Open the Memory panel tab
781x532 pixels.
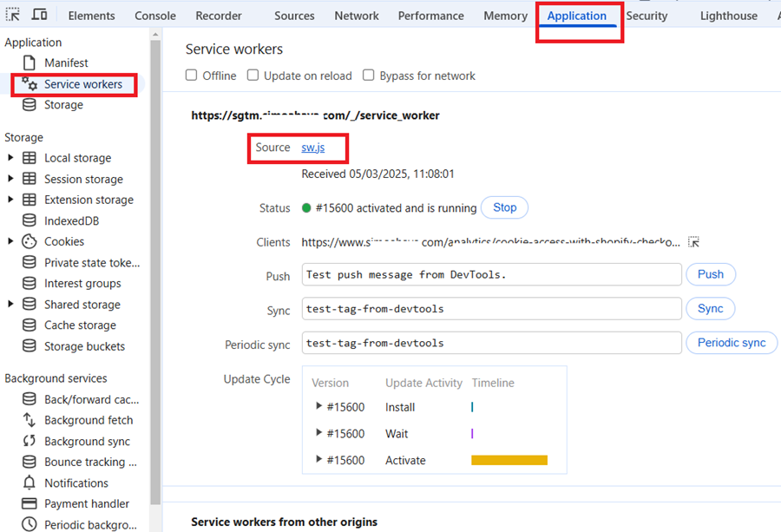click(x=505, y=15)
